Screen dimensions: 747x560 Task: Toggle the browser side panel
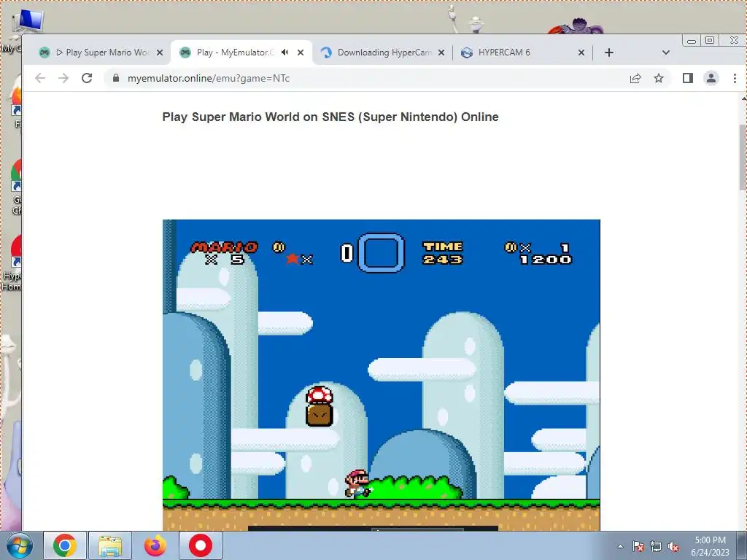(x=687, y=78)
